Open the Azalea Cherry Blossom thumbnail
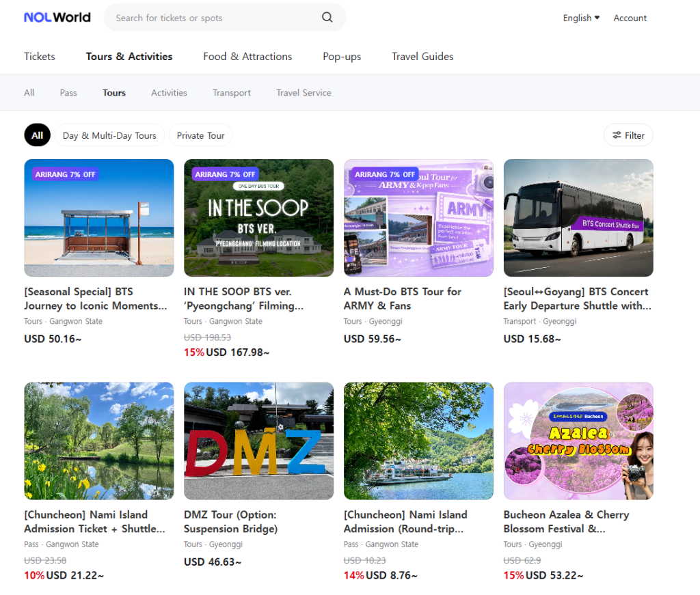The width and height of the screenshot is (700, 595). [578, 441]
